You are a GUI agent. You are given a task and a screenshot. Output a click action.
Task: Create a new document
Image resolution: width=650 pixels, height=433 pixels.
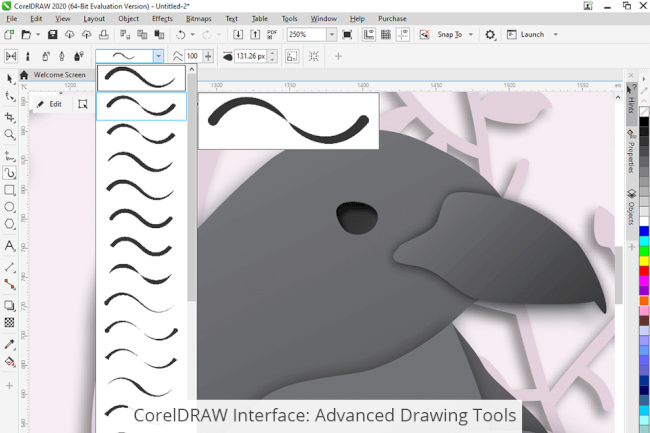[9, 34]
